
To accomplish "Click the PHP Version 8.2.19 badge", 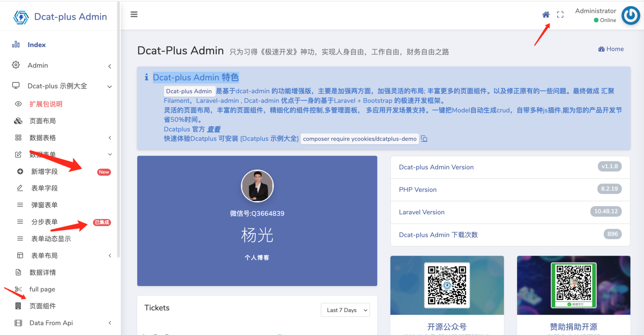I will pyautogui.click(x=609, y=189).
